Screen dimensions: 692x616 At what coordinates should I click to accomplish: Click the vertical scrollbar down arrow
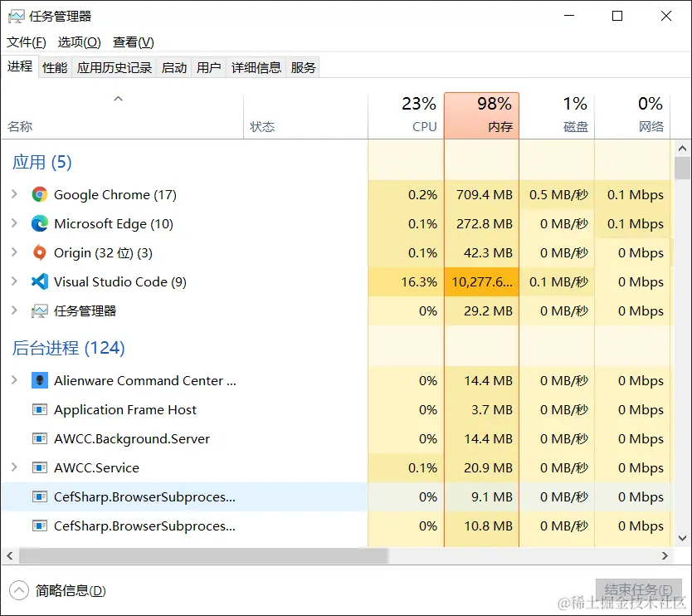(x=682, y=538)
